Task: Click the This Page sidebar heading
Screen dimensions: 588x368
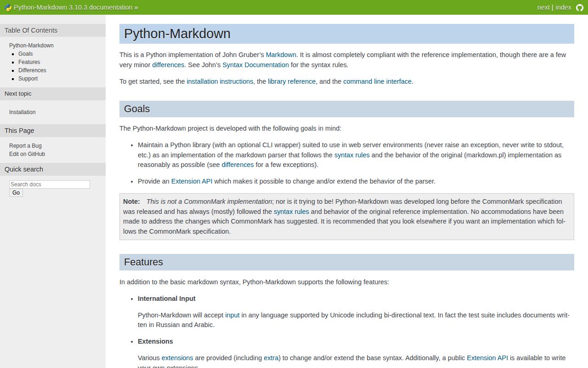Action: (53, 131)
